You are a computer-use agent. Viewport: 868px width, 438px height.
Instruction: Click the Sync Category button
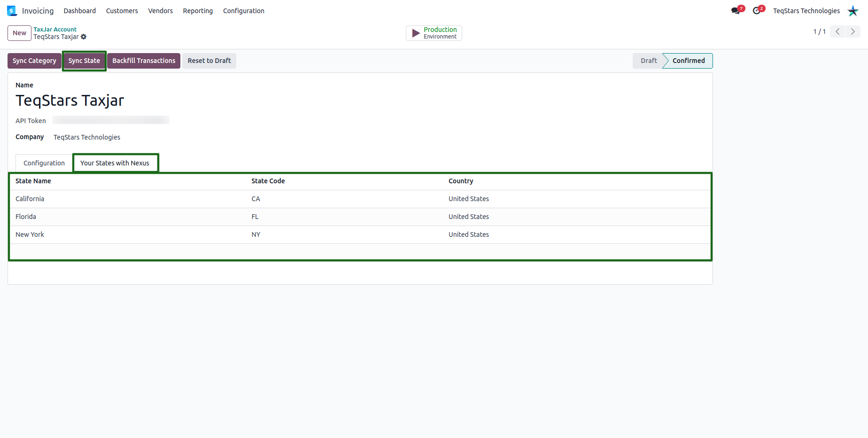click(x=34, y=61)
